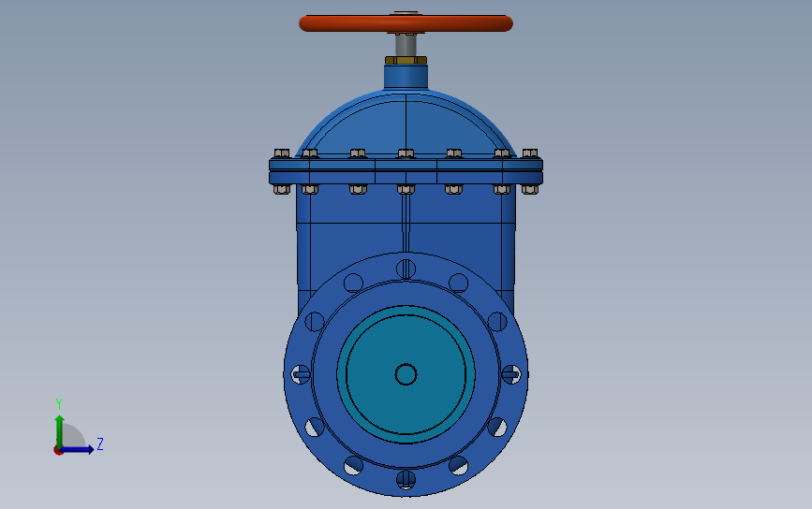The width and height of the screenshot is (812, 509).
Task: Click the red origin ball of the triad
Action: point(58,451)
